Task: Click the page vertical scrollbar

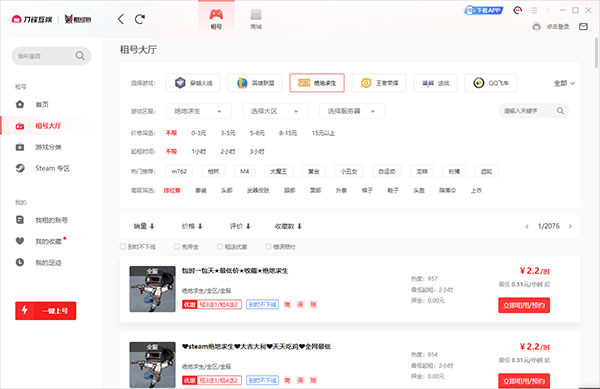Action: pos(597,54)
